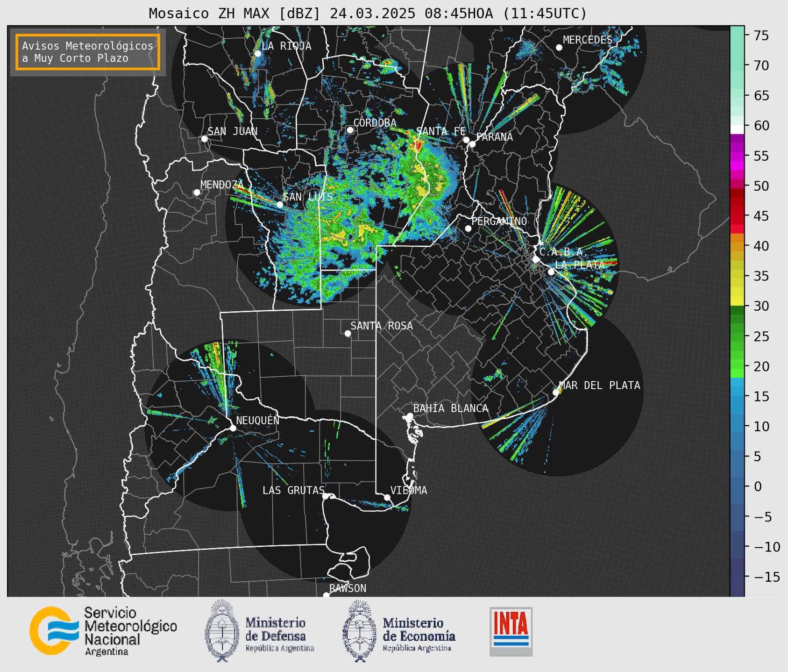Click the 70 value on the dBZ scale
The image size is (788, 672).
(x=761, y=66)
